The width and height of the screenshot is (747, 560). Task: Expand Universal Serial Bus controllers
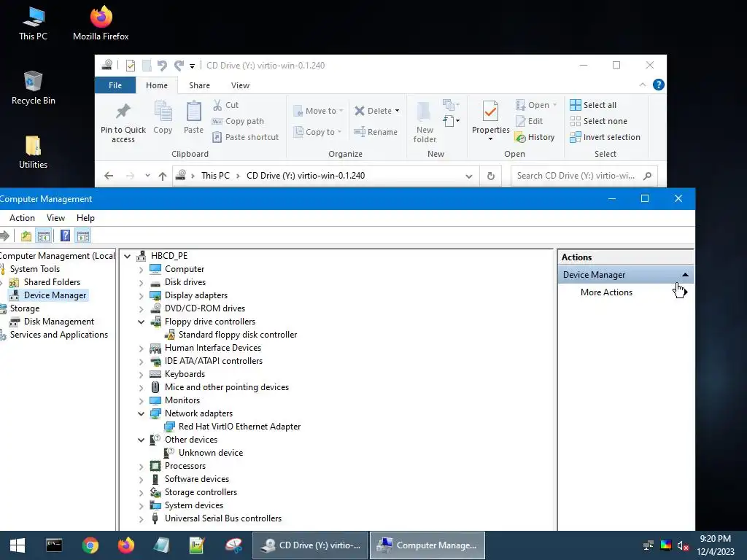(x=141, y=518)
